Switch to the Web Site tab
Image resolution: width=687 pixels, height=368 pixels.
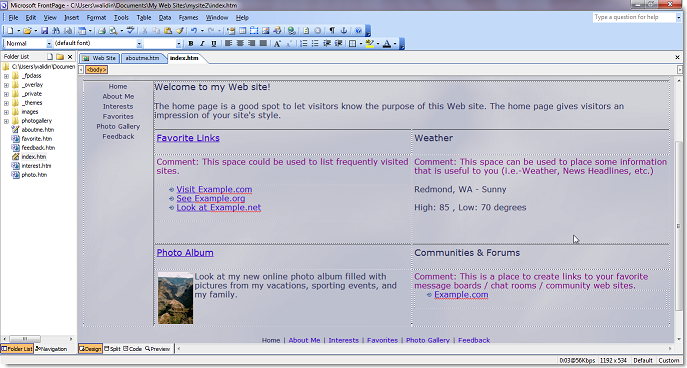[x=99, y=58]
